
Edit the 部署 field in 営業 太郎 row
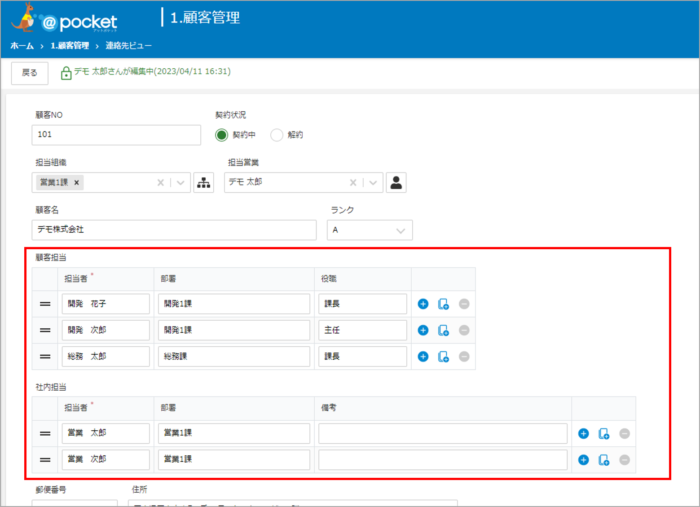click(234, 433)
